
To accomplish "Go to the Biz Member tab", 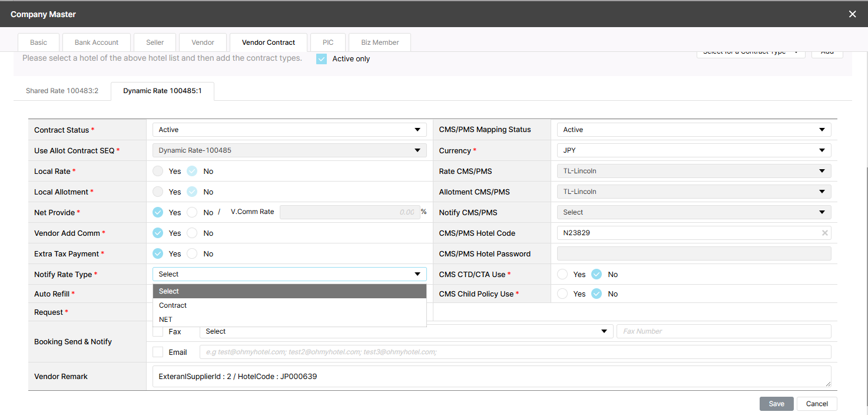I will tap(380, 42).
